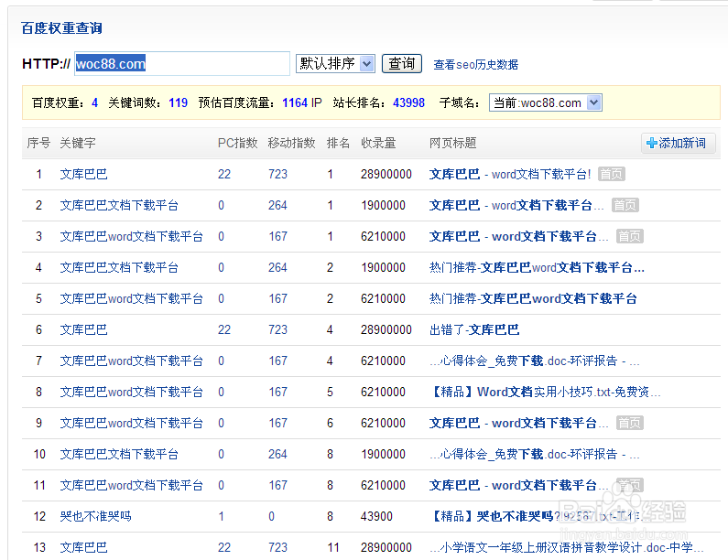Open page title link in row 11

tap(518, 485)
